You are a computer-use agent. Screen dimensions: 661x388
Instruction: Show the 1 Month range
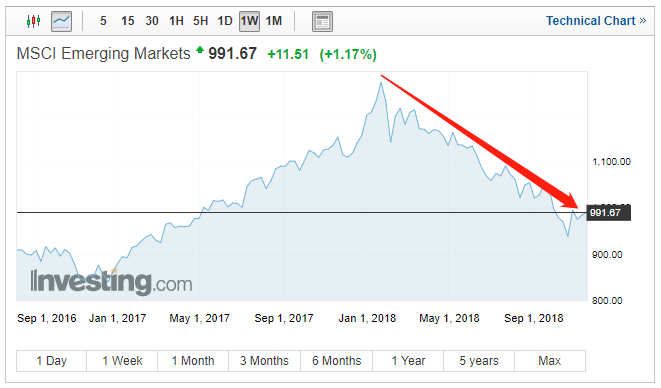[x=193, y=361]
